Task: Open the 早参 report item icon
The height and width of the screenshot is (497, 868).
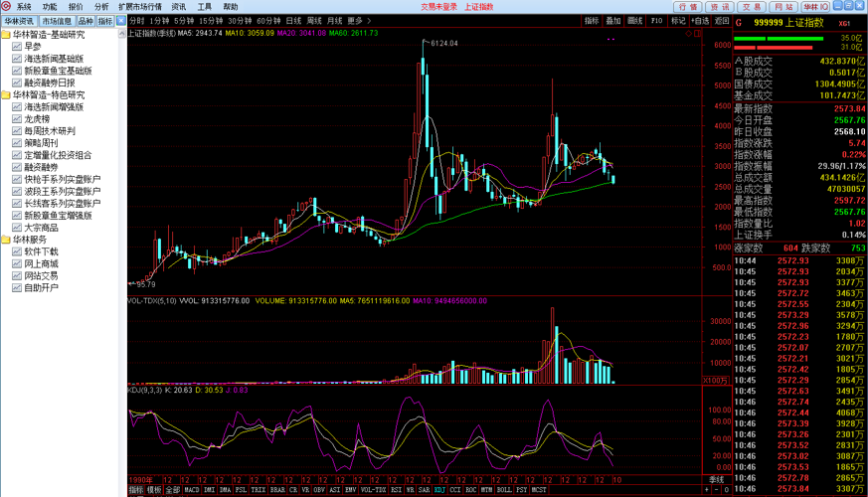Action: [x=17, y=47]
